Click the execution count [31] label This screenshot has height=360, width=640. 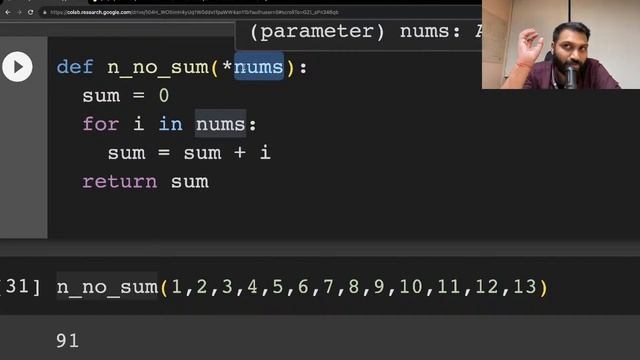click(x=20, y=287)
